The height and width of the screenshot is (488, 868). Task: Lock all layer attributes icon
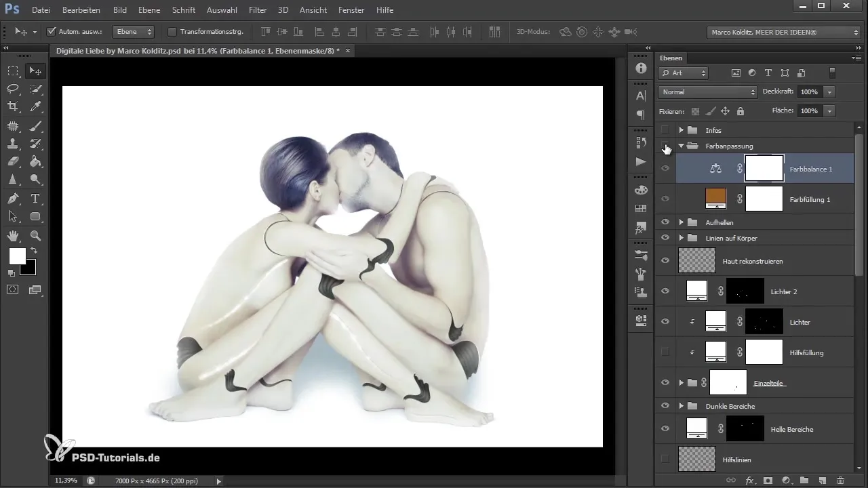coord(740,111)
